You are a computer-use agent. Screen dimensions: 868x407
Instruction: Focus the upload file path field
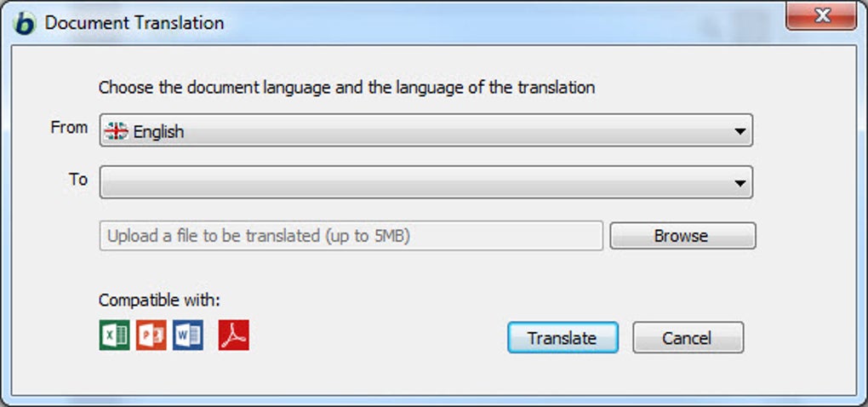click(351, 236)
